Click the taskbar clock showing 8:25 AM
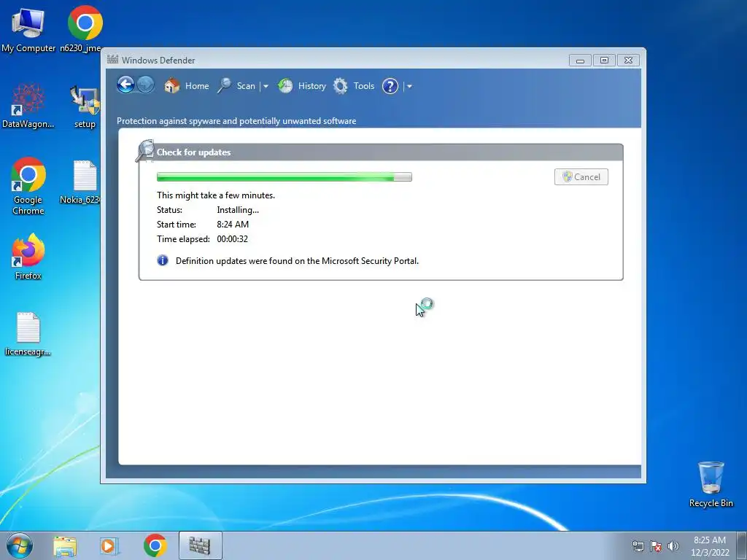The width and height of the screenshot is (747, 560). coord(710,546)
